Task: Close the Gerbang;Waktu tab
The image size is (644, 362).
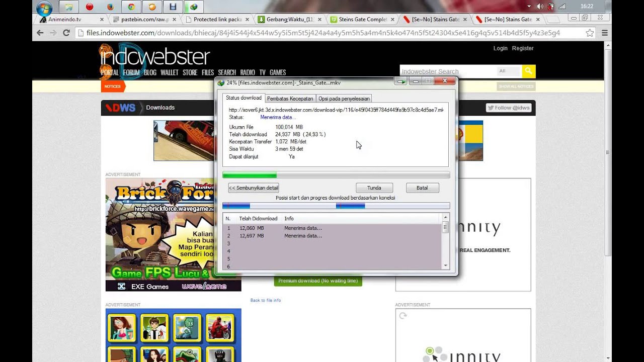Action: (x=319, y=20)
